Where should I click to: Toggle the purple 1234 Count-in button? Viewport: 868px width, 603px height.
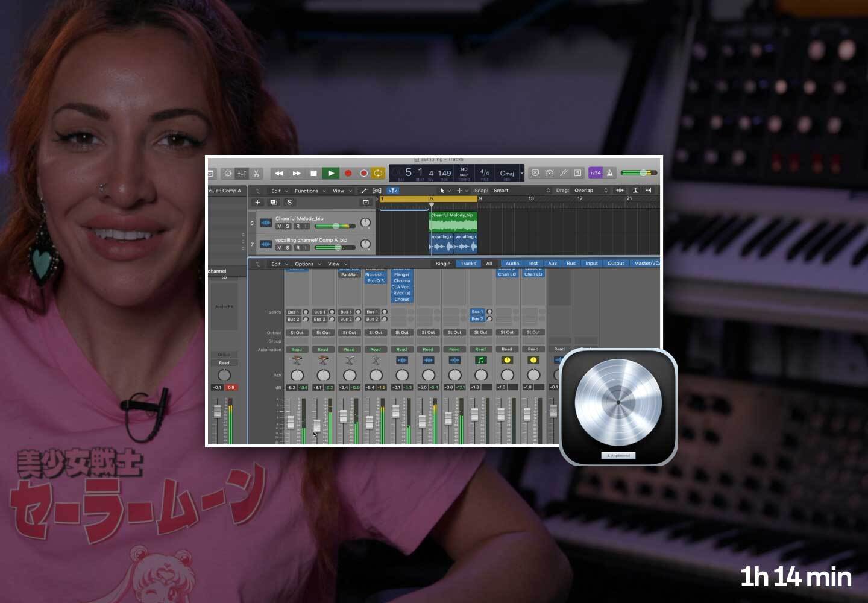click(x=595, y=173)
